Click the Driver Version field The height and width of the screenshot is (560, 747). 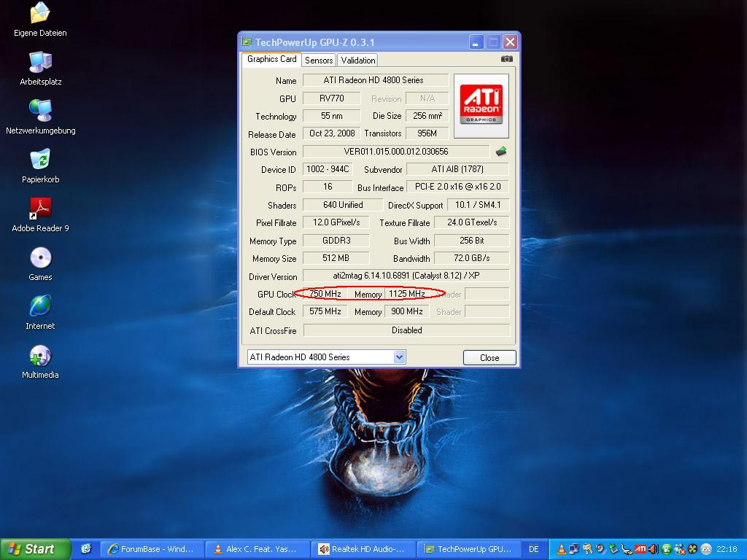tap(406, 275)
